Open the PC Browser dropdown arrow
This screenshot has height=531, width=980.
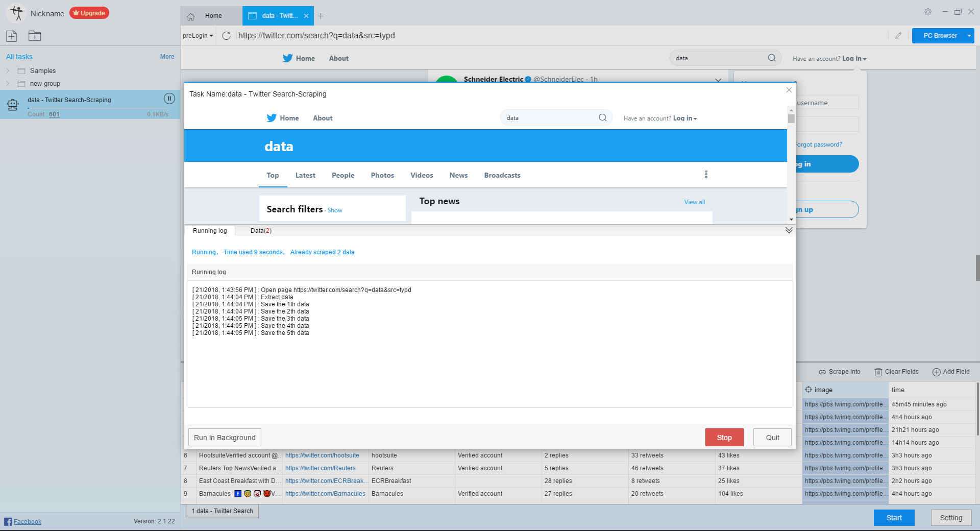(969, 36)
